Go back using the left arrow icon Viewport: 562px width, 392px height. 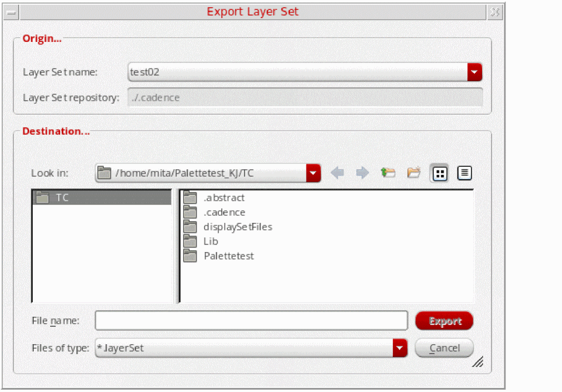pyautogui.click(x=337, y=173)
